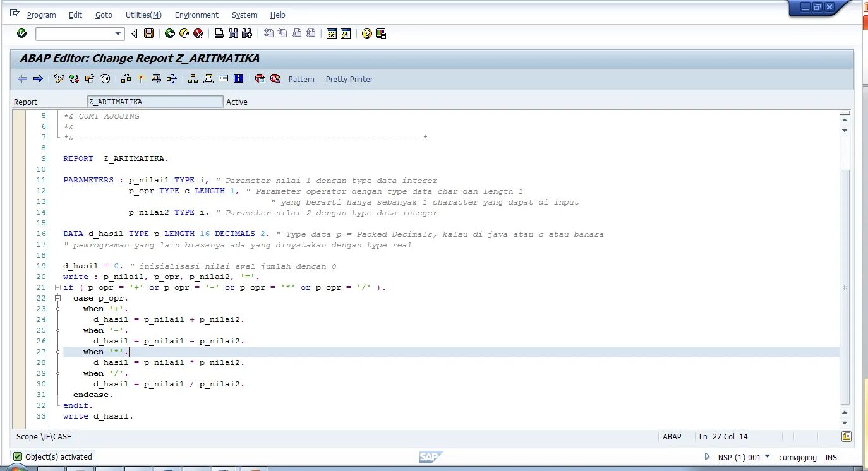Click the ABAP language indicator in status bar
The width and height of the screenshot is (868, 471).
[x=672, y=437]
